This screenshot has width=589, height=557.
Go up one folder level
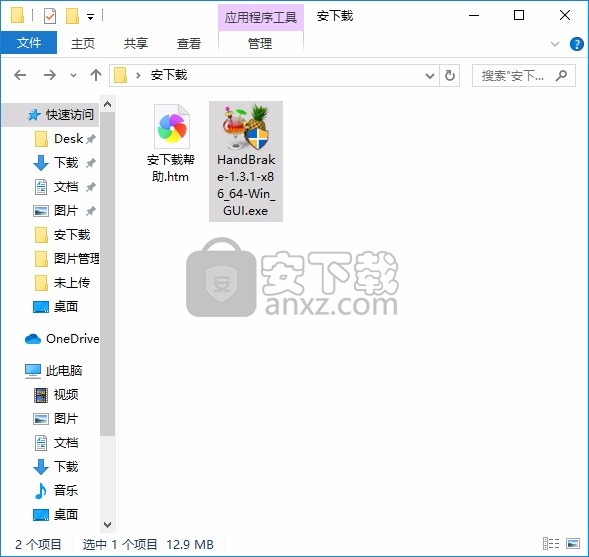tap(96, 75)
